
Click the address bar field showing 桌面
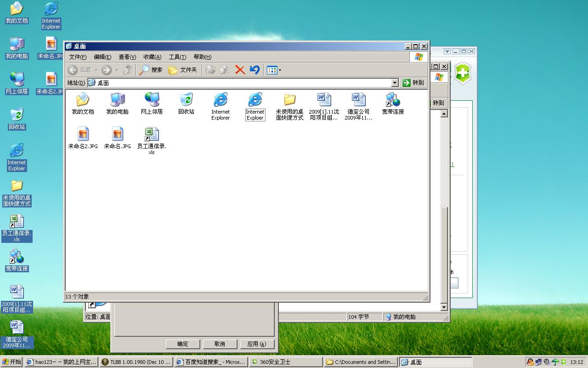239,83
